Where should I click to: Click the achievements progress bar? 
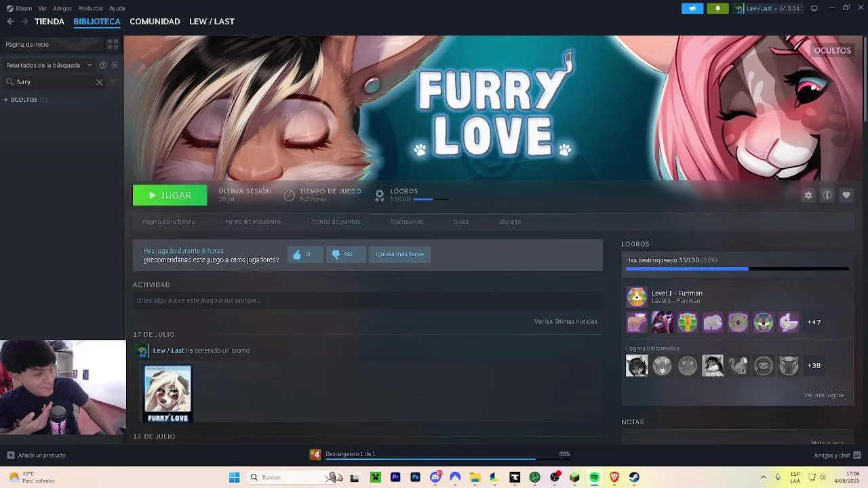coord(737,269)
